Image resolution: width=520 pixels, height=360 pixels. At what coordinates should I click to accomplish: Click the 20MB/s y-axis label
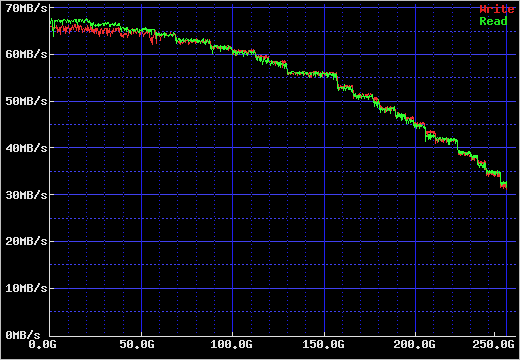[26, 241]
